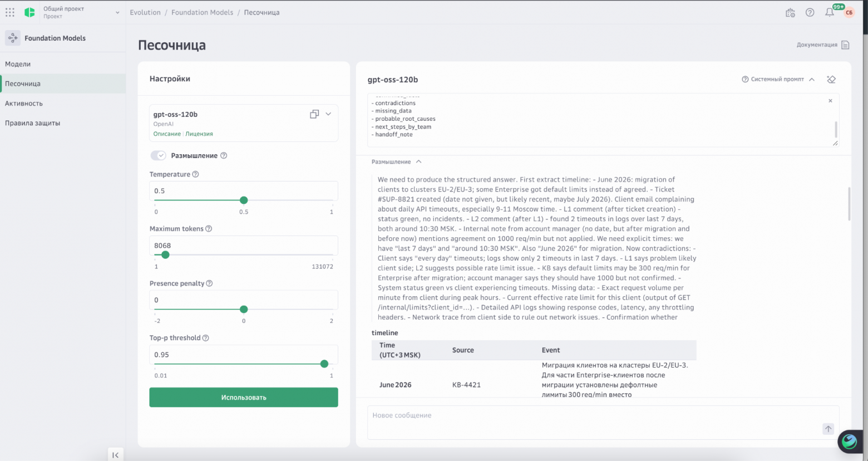Toggle the Размышление switch

point(158,155)
